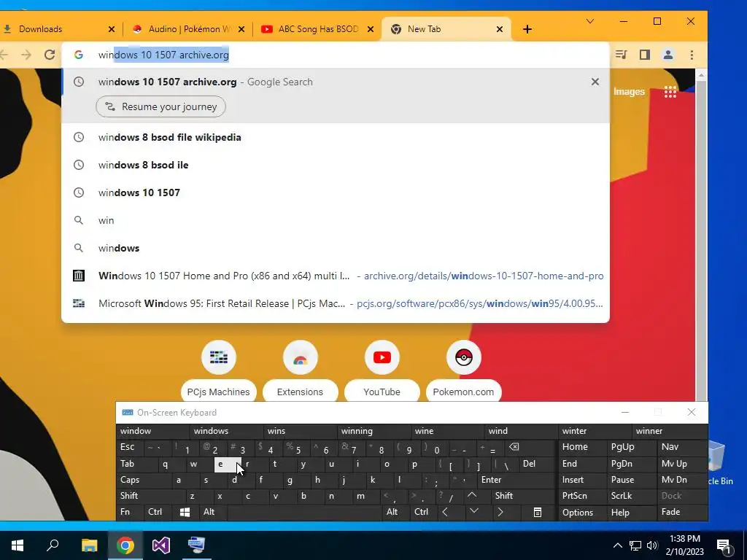Close the Audino Pokémon tab
This screenshot has height=560, width=747.
tap(241, 29)
